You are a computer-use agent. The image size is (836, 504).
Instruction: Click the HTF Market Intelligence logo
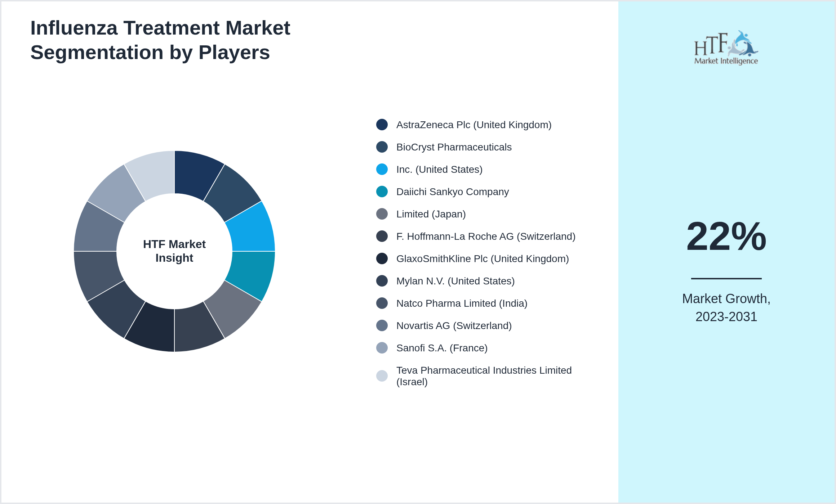726,48
